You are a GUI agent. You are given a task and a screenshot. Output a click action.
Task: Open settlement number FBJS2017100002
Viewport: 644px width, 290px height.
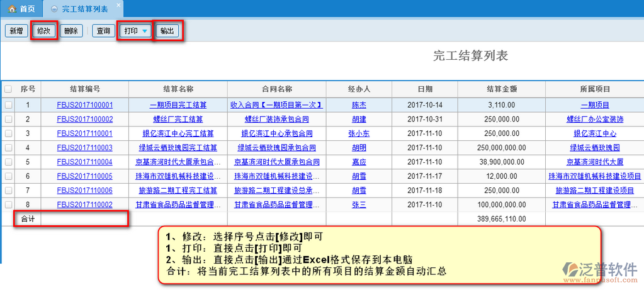point(84,119)
